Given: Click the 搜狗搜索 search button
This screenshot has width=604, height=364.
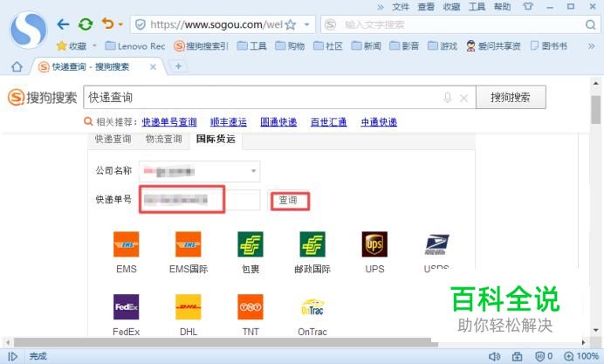Looking at the screenshot, I should (511, 97).
